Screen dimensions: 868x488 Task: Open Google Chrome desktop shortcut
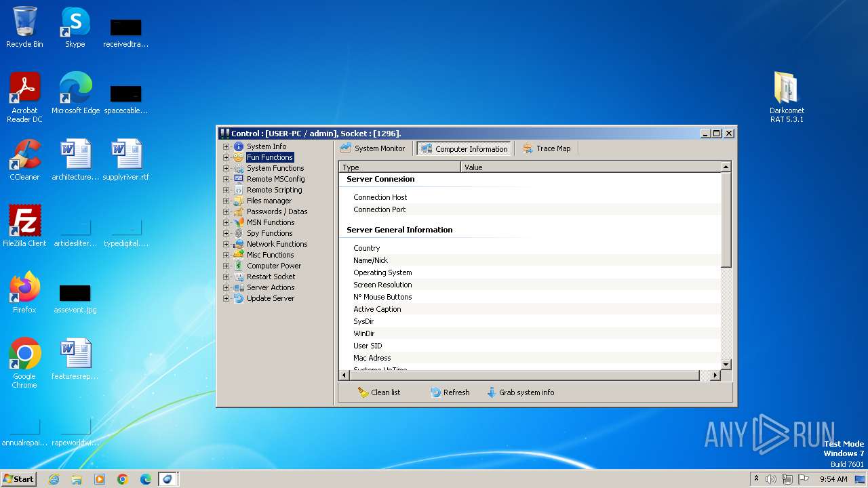pyautogui.click(x=24, y=363)
